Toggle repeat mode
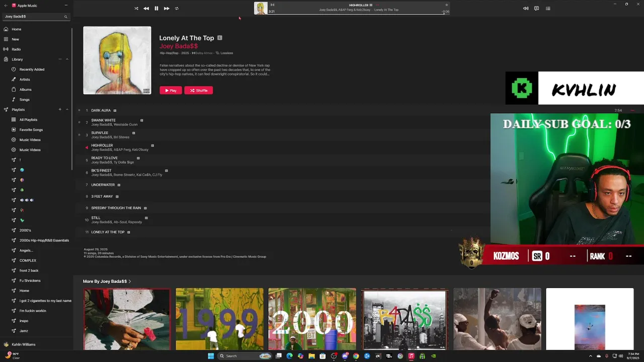This screenshot has height=362, width=644. click(177, 9)
